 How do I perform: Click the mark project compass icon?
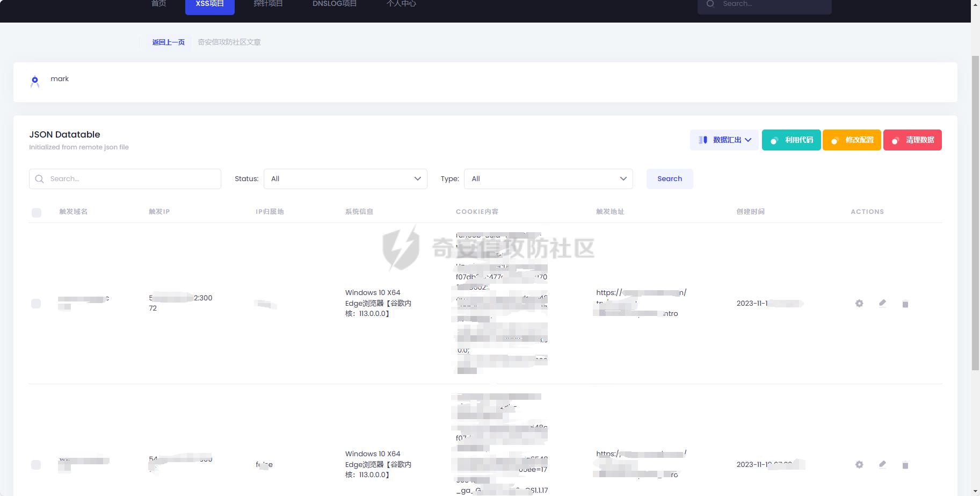click(35, 82)
